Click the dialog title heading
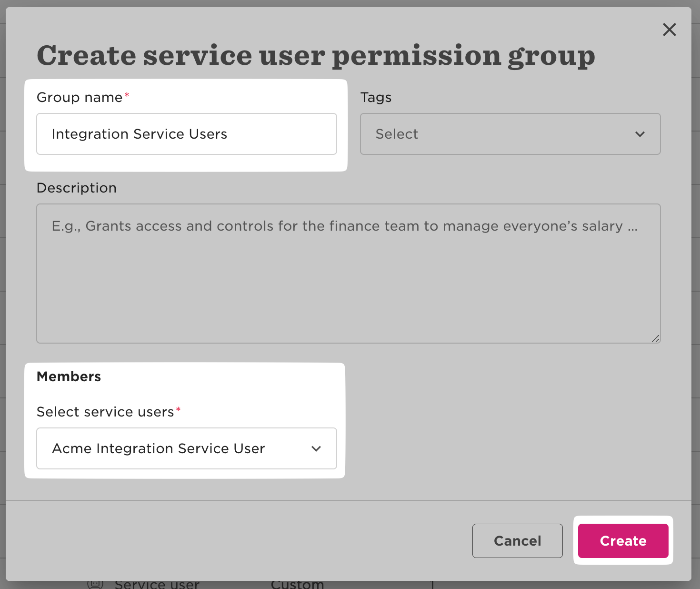The width and height of the screenshot is (700, 589). tap(316, 55)
